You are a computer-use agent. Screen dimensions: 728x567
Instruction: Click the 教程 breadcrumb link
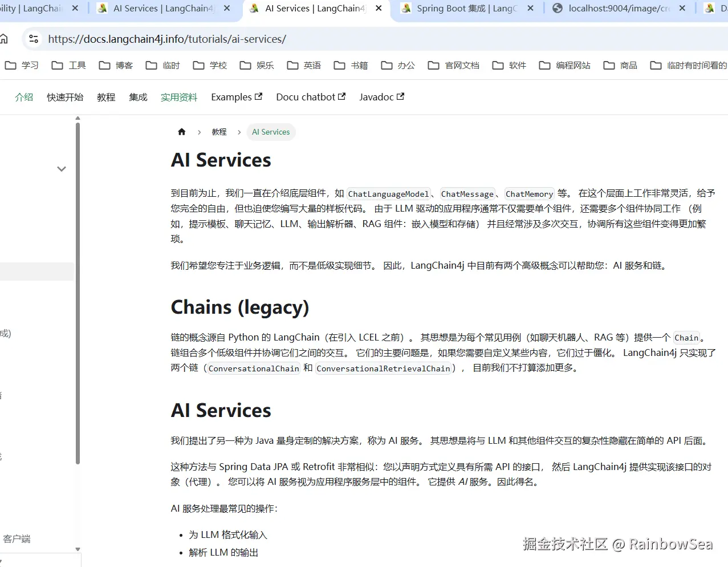click(219, 132)
